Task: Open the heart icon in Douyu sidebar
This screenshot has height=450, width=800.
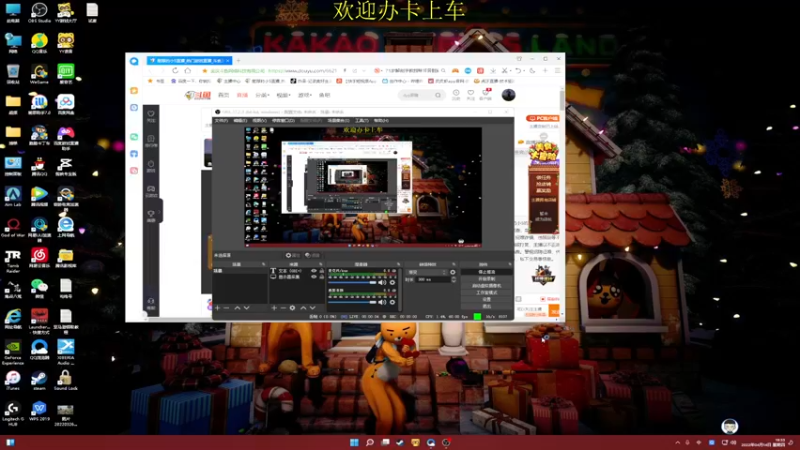Action: 151,116
